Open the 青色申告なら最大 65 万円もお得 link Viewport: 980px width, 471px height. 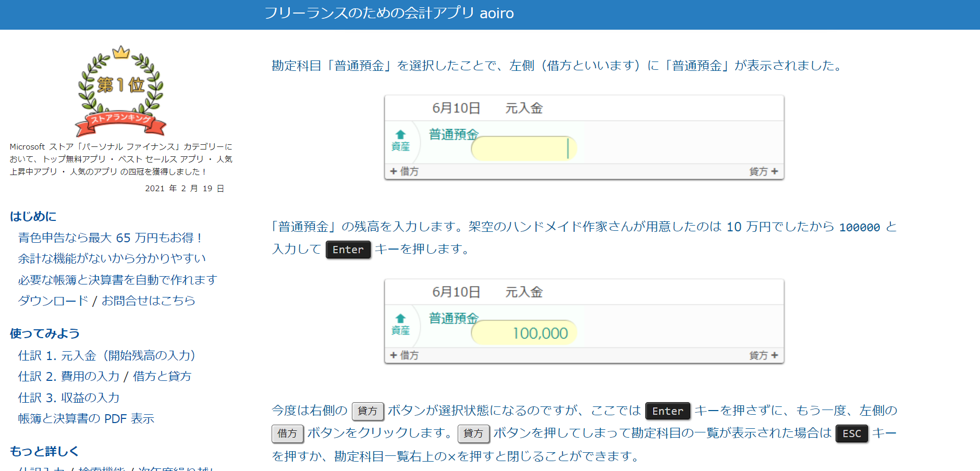point(110,238)
